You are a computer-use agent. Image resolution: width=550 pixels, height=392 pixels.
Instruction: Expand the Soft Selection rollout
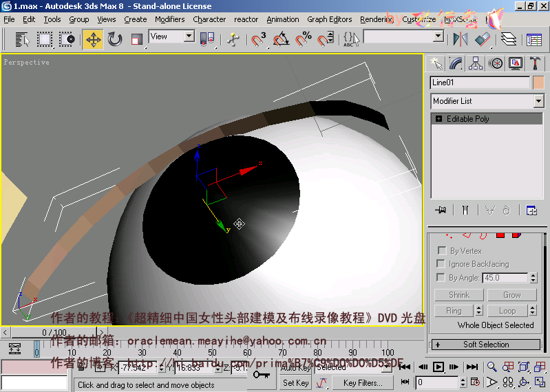[x=485, y=345]
